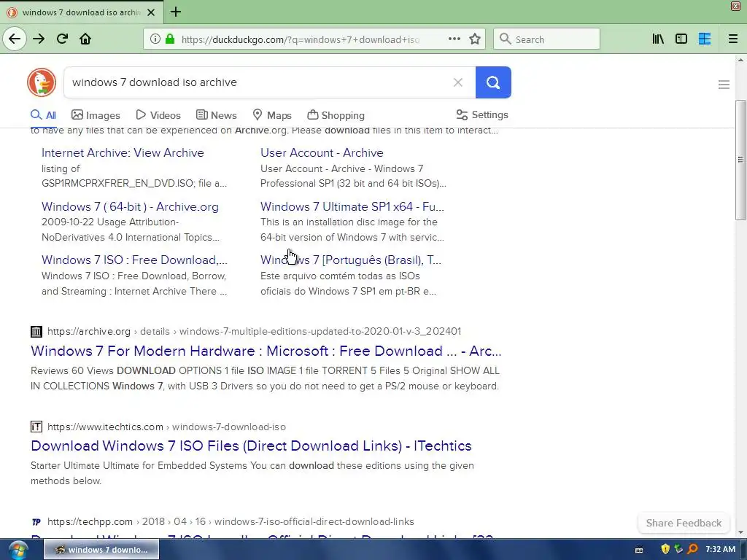Open the Library bookshelf icon
This screenshot has height=560, width=747.
click(658, 39)
